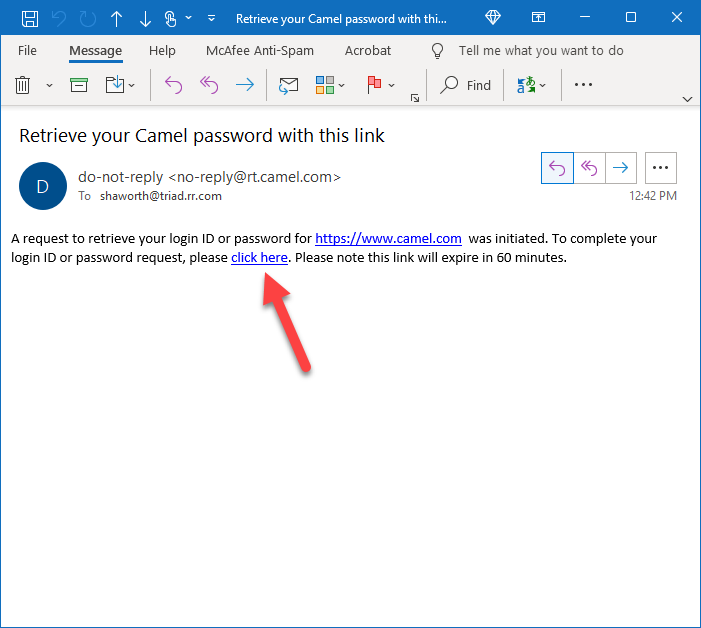Expand the Translate dropdown arrow

[x=543, y=85]
